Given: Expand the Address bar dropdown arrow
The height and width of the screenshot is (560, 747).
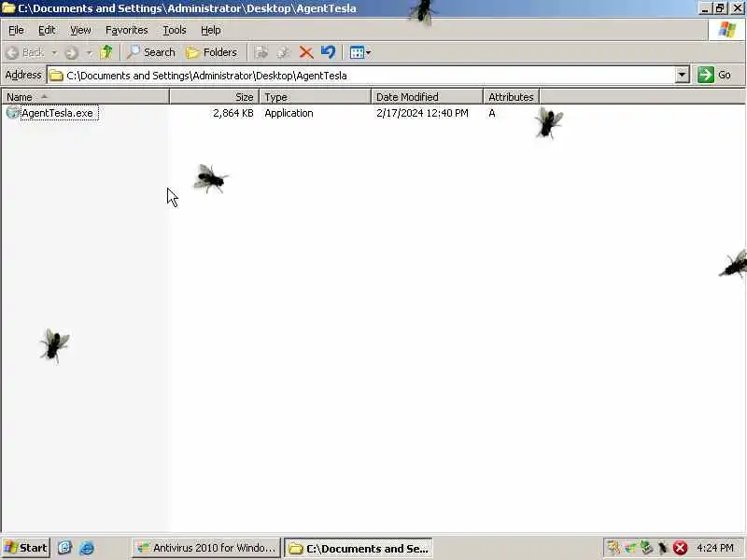Looking at the screenshot, I should pos(683,76).
